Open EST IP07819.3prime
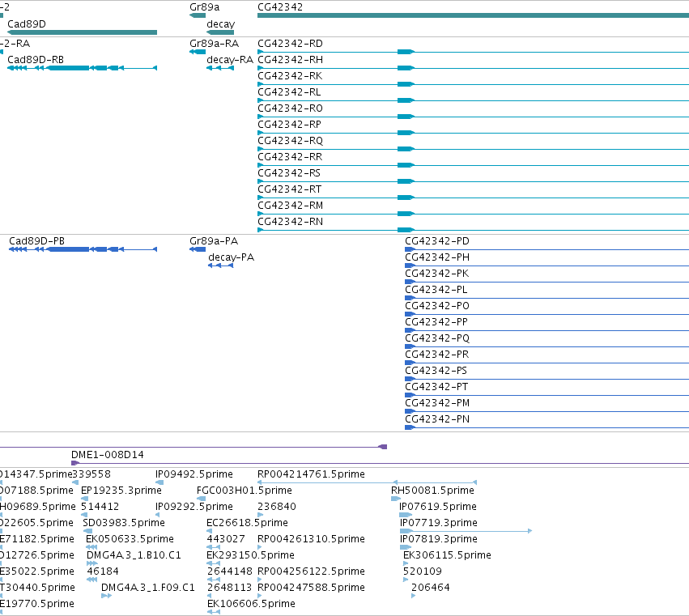The image size is (689, 616). pyautogui.click(x=439, y=539)
